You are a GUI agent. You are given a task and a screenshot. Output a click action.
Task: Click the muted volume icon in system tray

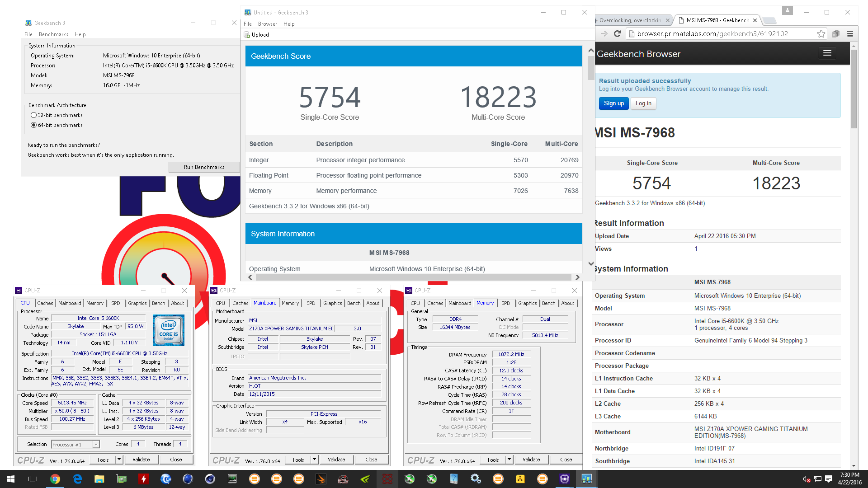click(806, 479)
